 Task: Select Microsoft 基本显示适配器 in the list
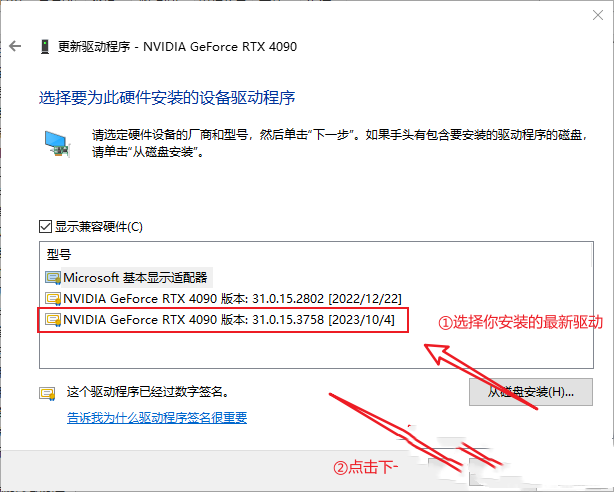135,278
